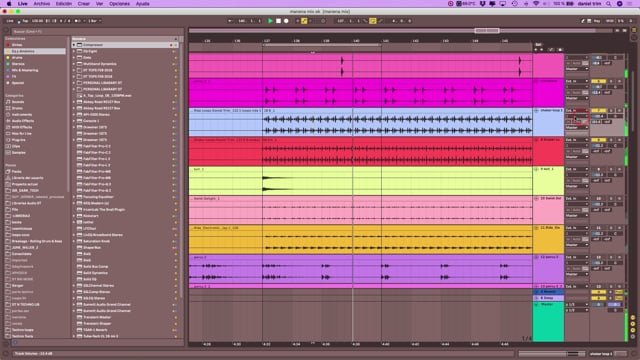The width and height of the screenshot is (640, 360).
Task: Sort browser by the Nombre column header
Action: (x=124, y=39)
